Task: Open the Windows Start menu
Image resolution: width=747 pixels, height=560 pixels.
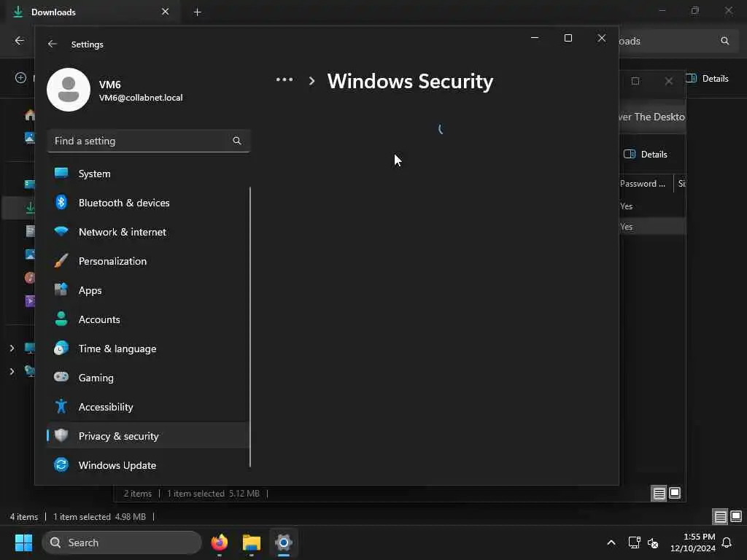Action: [x=23, y=542]
